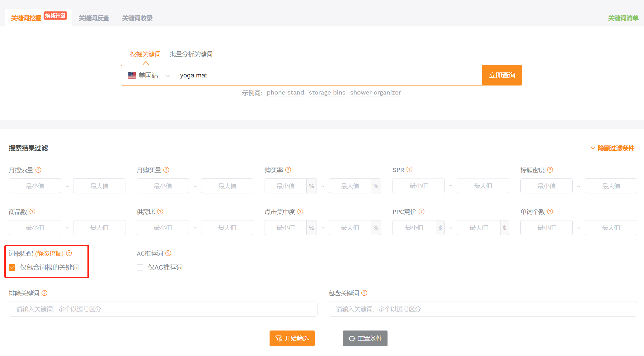The height and width of the screenshot is (356, 644).
Task: Click the 开始筛选 filter button
Action: coord(292,338)
